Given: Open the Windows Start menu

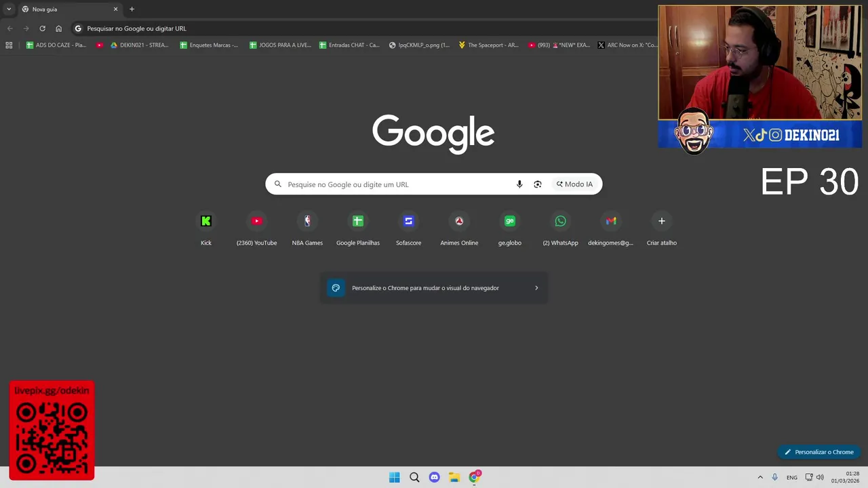Looking at the screenshot, I should [x=395, y=477].
